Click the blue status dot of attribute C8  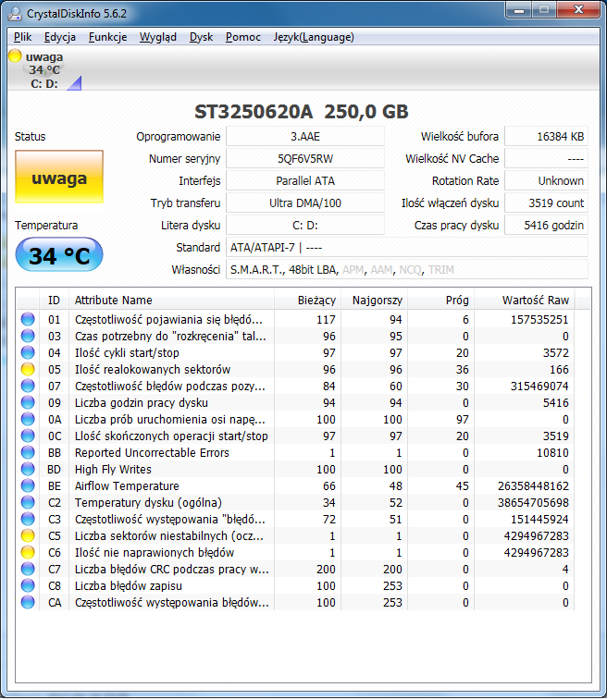click(28, 586)
